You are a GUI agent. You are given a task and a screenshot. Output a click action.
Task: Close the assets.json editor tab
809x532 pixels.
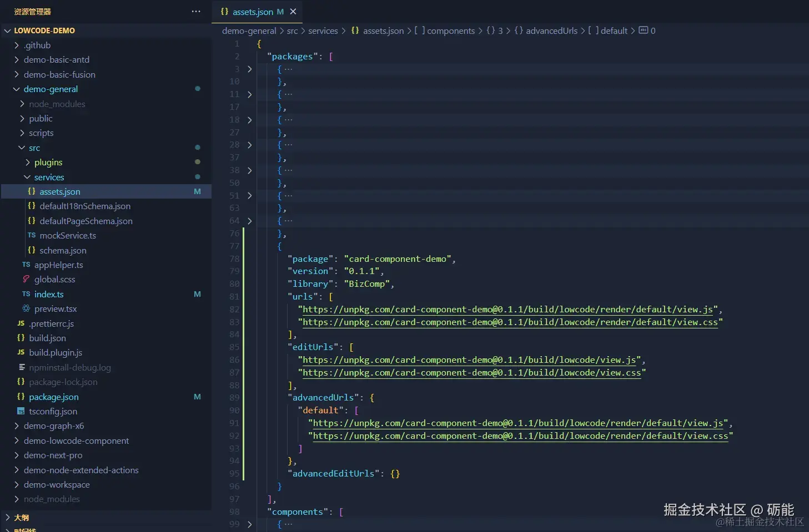[x=293, y=12]
